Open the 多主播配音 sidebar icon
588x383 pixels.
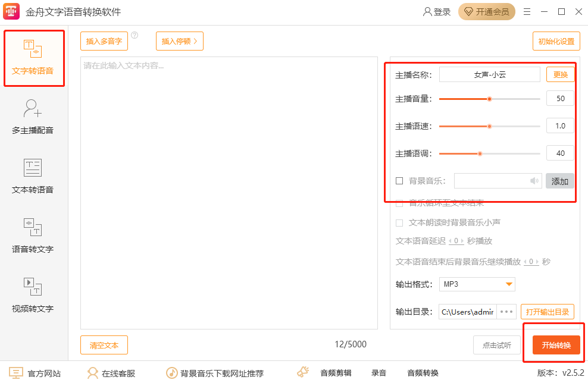pos(32,108)
